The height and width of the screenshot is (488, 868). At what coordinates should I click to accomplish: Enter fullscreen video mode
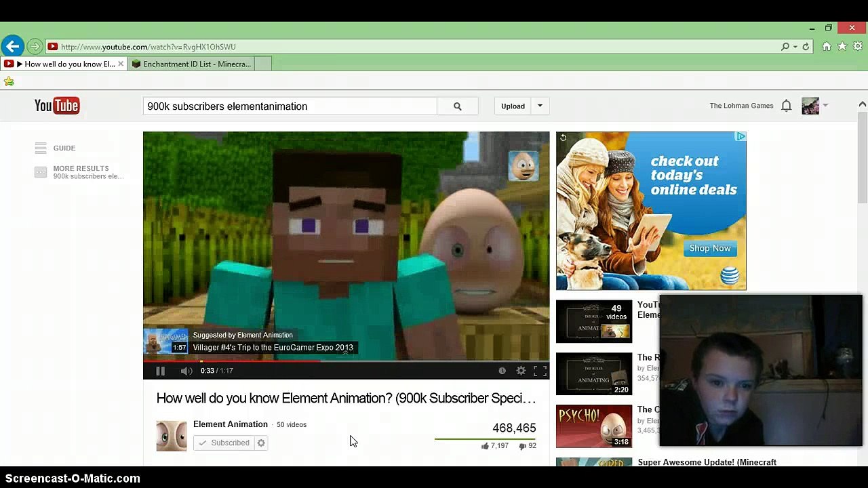(x=540, y=371)
